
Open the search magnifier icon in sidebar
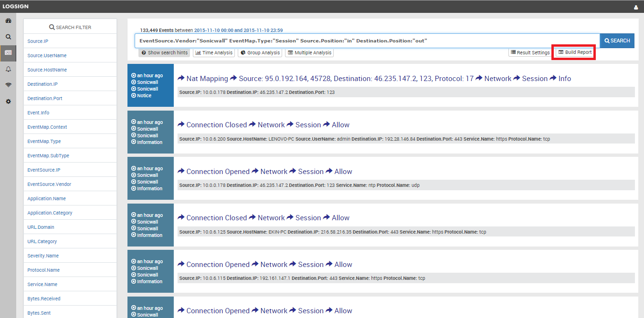(x=8, y=37)
